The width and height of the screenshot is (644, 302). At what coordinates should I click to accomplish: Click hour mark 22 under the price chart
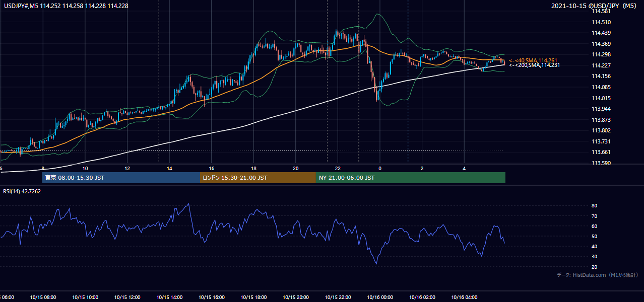pos(338,169)
